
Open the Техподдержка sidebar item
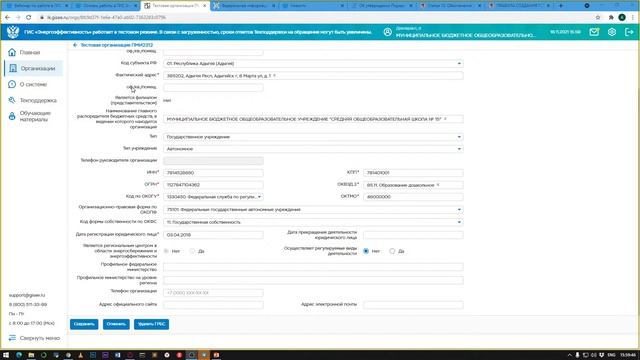tap(38, 100)
